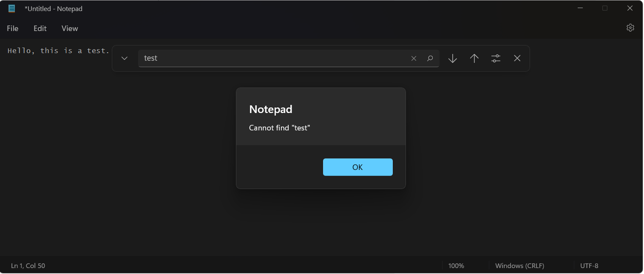
Task: Close the find bar
Action: 517,58
